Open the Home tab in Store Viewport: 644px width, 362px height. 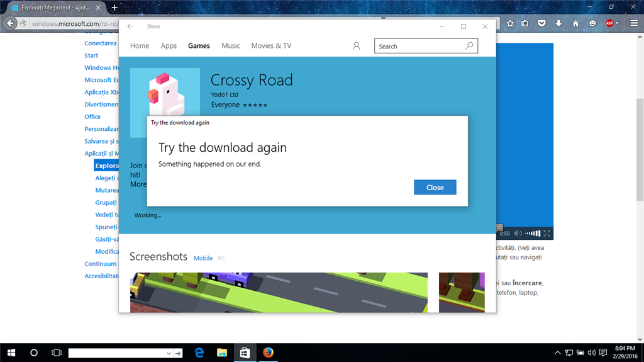point(140,46)
